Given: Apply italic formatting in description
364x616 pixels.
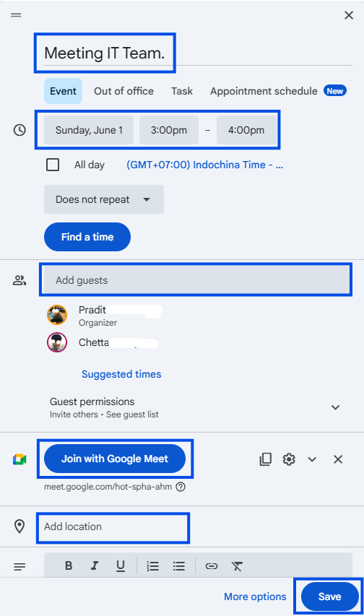Looking at the screenshot, I should (x=95, y=565).
